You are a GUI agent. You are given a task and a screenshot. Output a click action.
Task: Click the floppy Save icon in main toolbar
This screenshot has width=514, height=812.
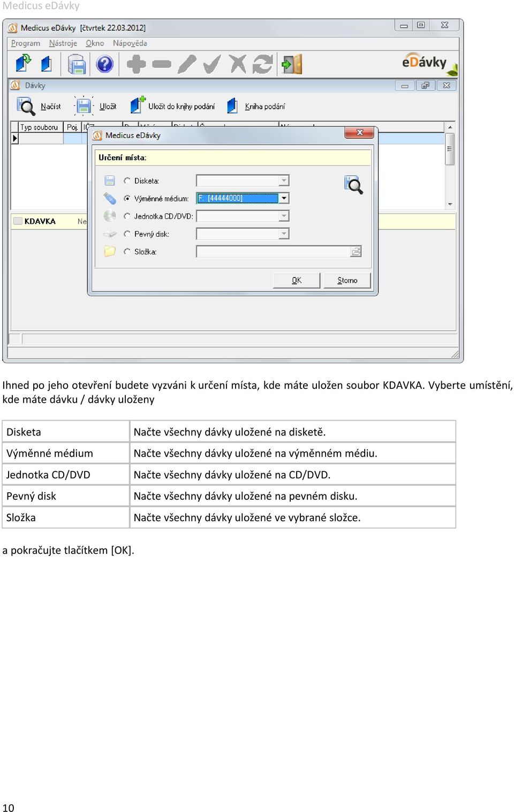point(77,64)
